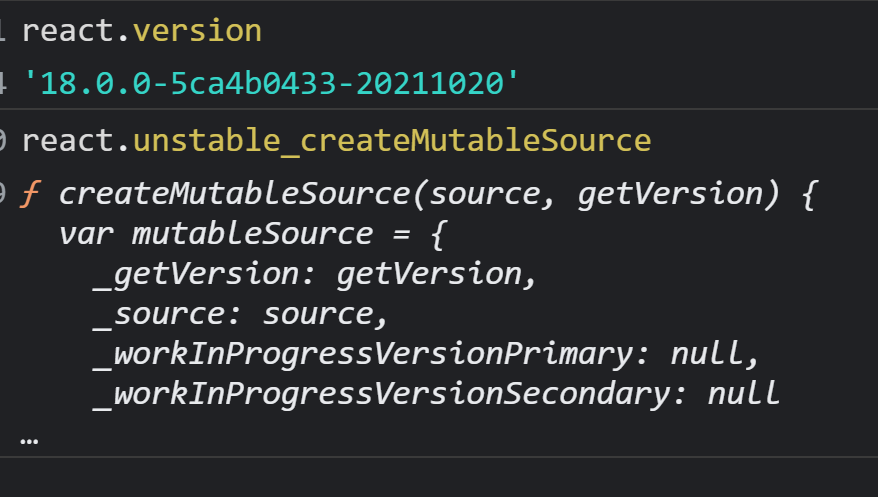Click the yellow "version" property name
Screen dimensions: 878x497
pyautogui.click(x=197, y=31)
